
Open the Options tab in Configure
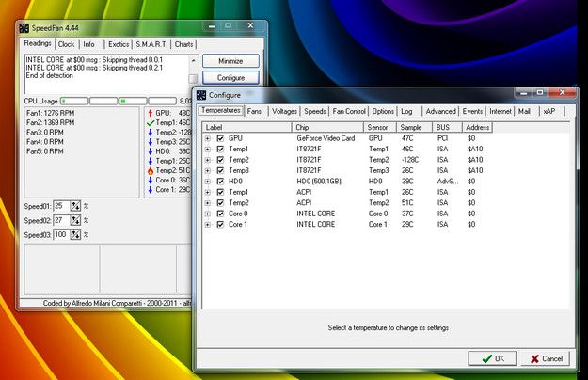(383, 111)
